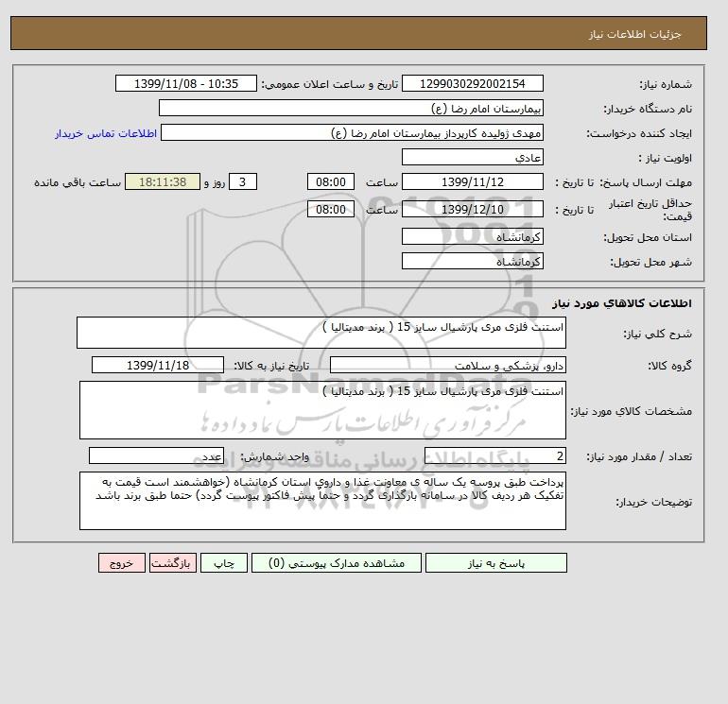Click the مشخصات کالای مورد نیاز text area
This screenshot has height=704, width=728.
322,410
